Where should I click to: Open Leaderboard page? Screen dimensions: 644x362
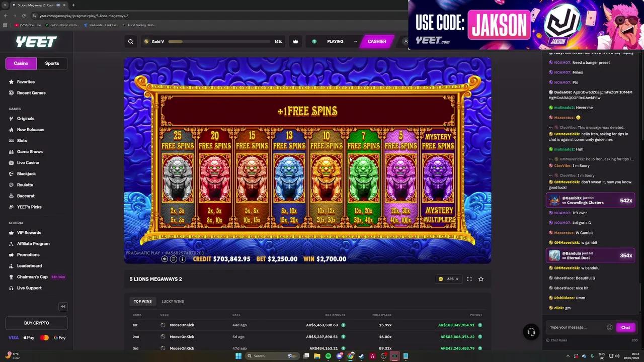pos(29,265)
